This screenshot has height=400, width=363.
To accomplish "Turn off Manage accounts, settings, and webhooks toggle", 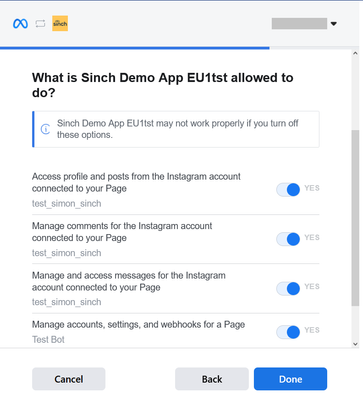I will 288,332.
